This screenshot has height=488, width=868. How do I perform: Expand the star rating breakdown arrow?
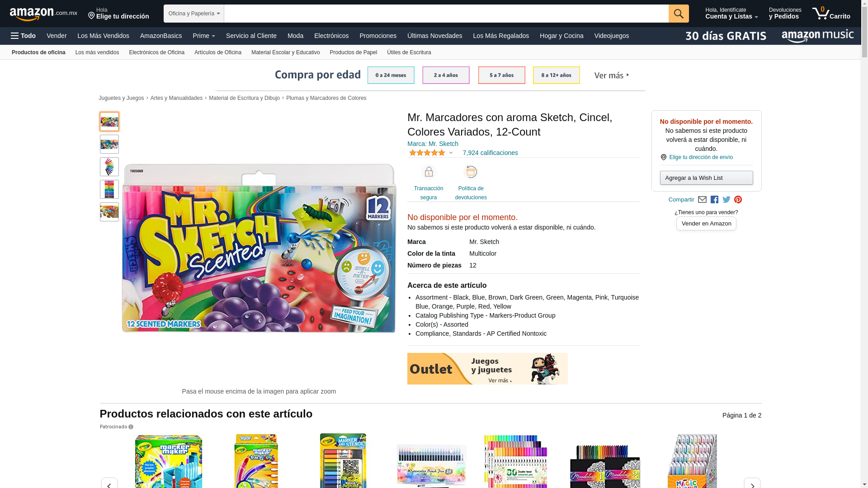(x=451, y=153)
